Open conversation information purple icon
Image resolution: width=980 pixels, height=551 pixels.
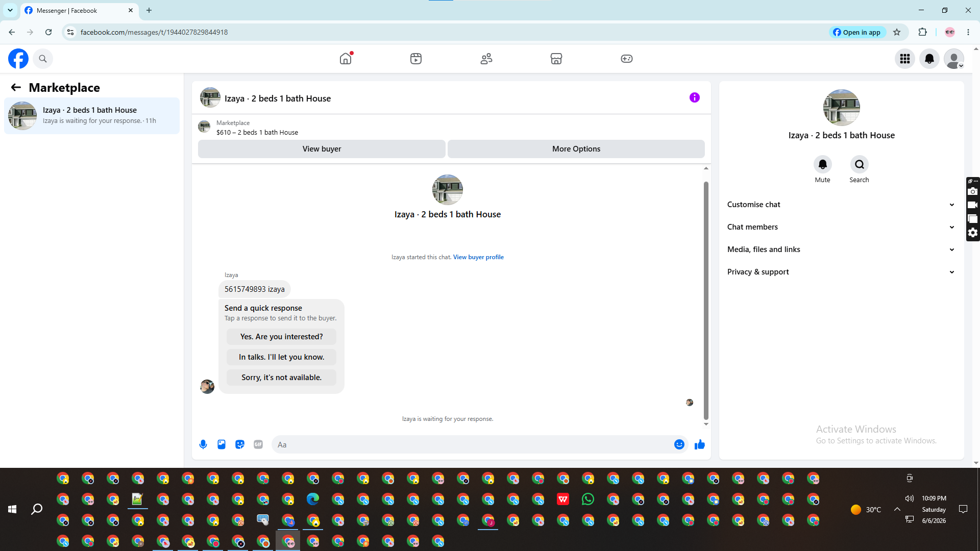pyautogui.click(x=695, y=97)
